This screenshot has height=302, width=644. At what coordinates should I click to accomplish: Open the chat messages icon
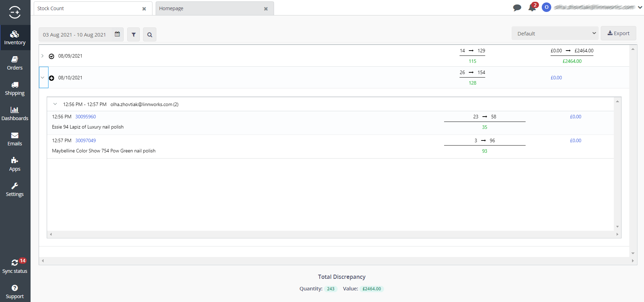click(517, 7)
